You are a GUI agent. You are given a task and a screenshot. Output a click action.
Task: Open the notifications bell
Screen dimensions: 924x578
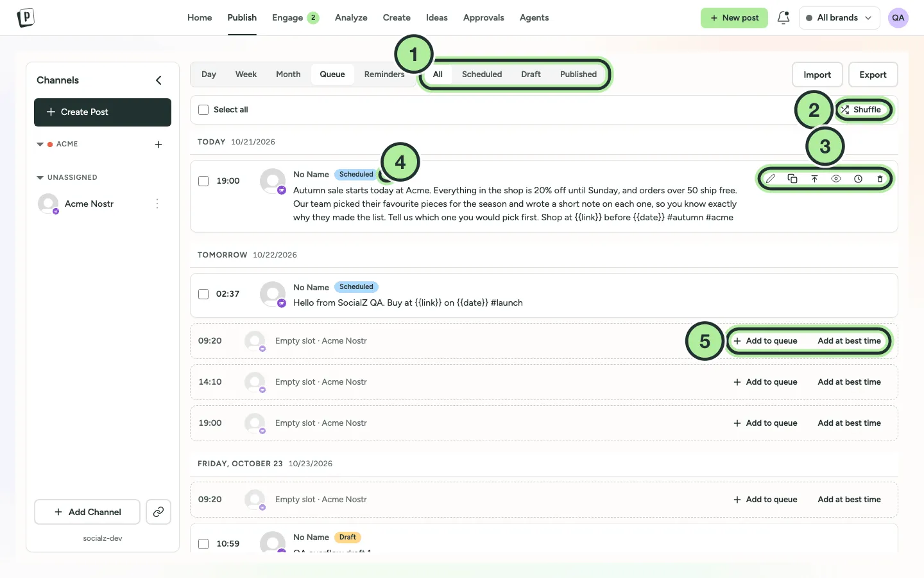click(x=783, y=18)
